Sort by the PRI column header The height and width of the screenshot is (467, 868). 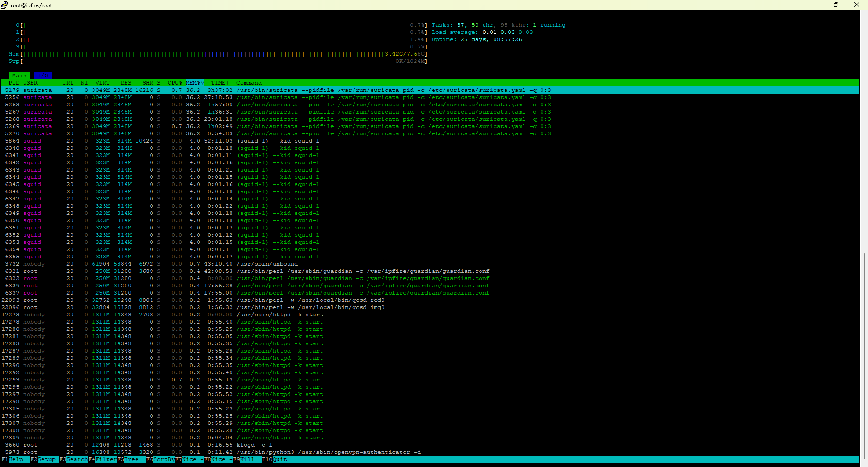click(x=68, y=83)
